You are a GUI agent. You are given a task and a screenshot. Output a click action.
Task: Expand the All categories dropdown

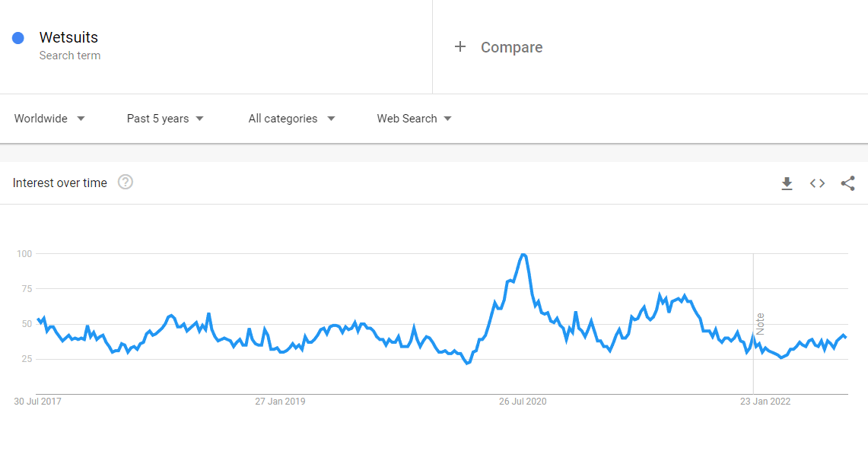pyautogui.click(x=291, y=119)
